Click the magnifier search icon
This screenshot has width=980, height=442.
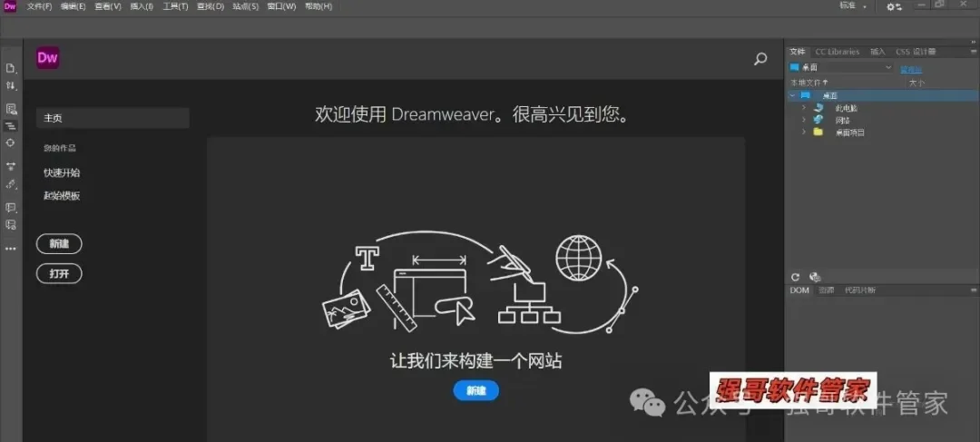[x=760, y=59]
